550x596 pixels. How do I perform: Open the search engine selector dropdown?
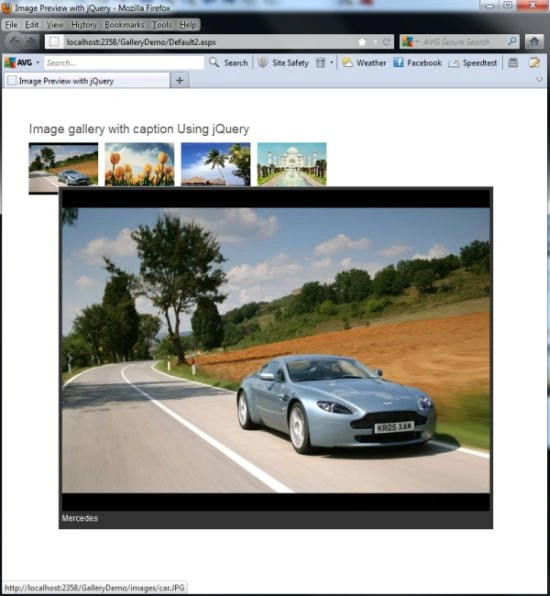click(x=411, y=42)
